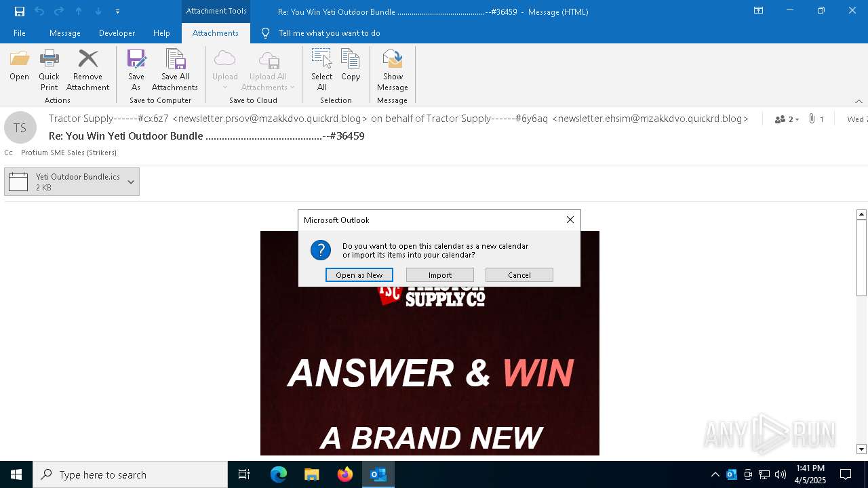This screenshot has width=868, height=488.
Task: Open the Help tab
Action: 161,33
